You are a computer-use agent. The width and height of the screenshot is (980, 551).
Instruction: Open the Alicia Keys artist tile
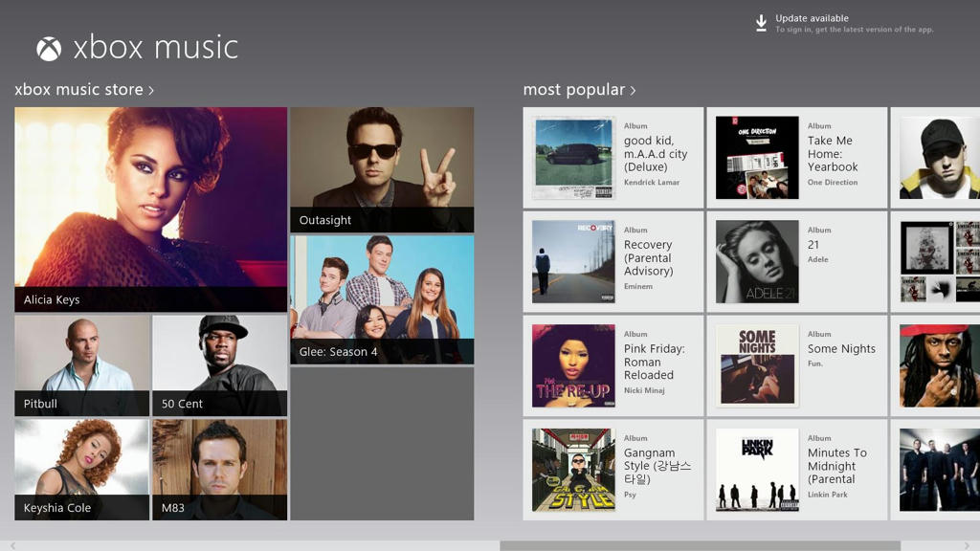pyautogui.click(x=149, y=206)
